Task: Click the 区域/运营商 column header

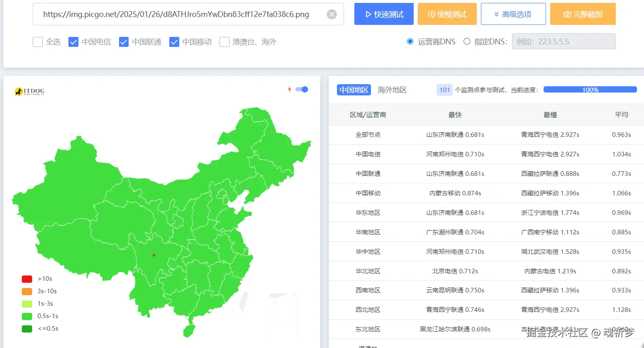Action: (x=368, y=115)
